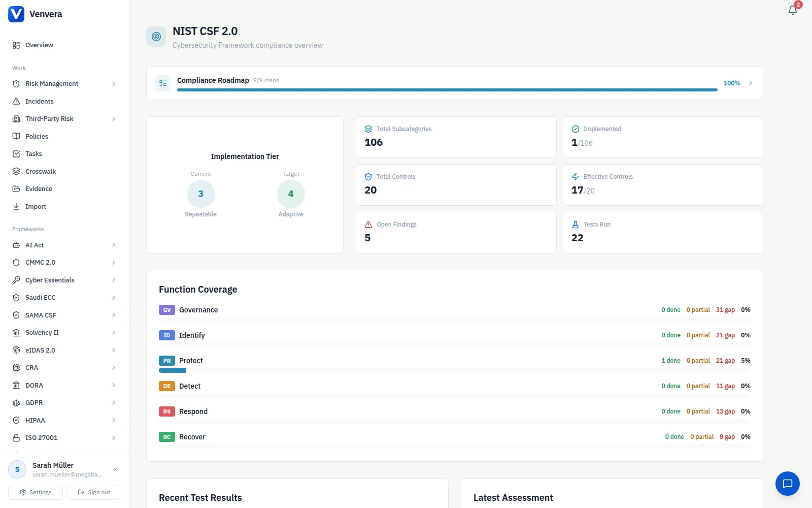This screenshot has width=812, height=508.
Task: Click the Cyber Essentials key icon
Action: click(16, 280)
